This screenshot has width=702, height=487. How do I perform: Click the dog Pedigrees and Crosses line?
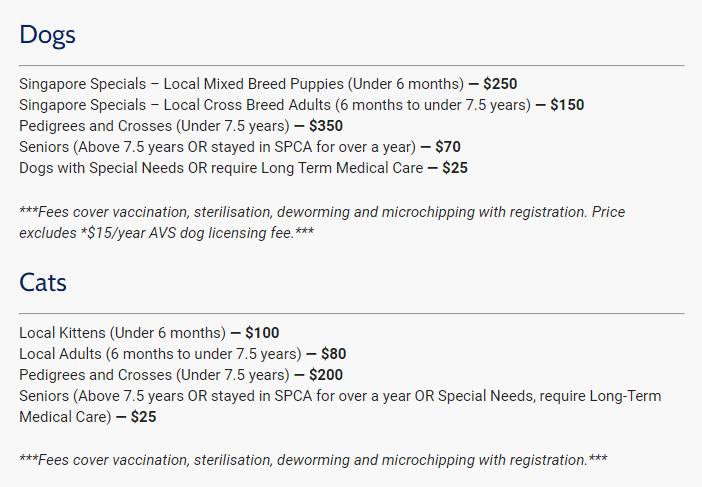coord(154,126)
